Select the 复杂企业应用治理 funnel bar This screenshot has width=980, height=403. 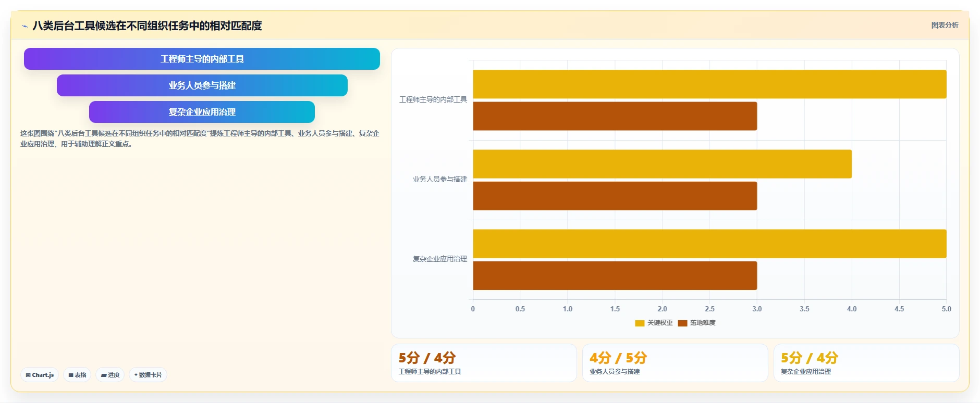pyautogui.click(x=202, y=112)
